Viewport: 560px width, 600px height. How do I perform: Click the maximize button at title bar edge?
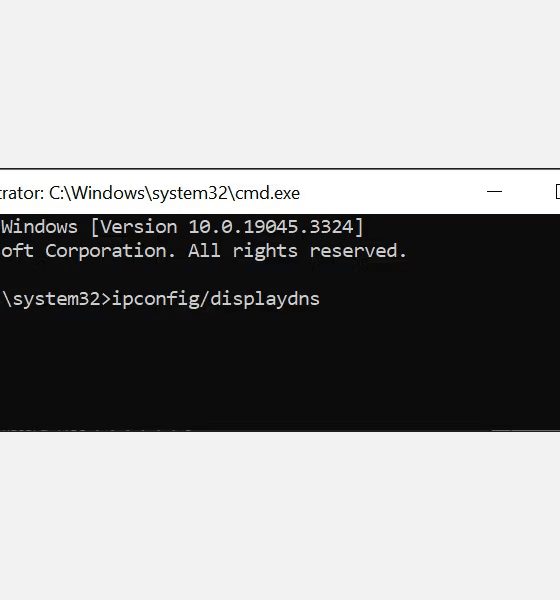557,191
